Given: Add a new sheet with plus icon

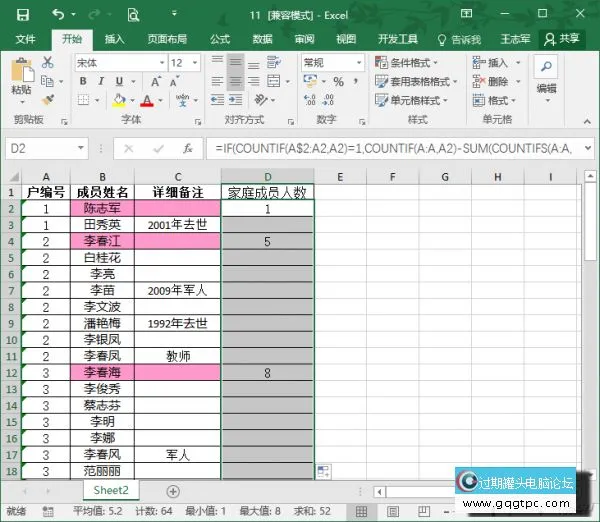Looking at the screenshot, I should pyautogui.click(x=173, y=491).
